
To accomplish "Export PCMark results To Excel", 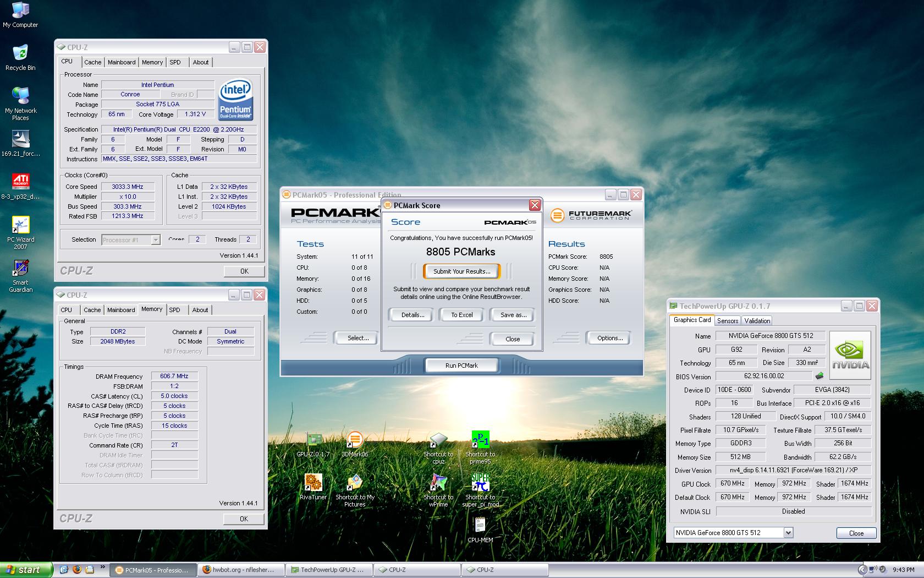I will pyautogui.click(x=462, y=315).
